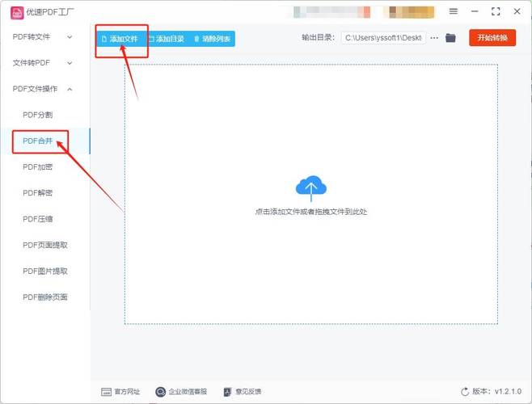Open 企业微信客服 customer service
The width and height of the screenshot is (532, 404).
[x=182, y=391]
